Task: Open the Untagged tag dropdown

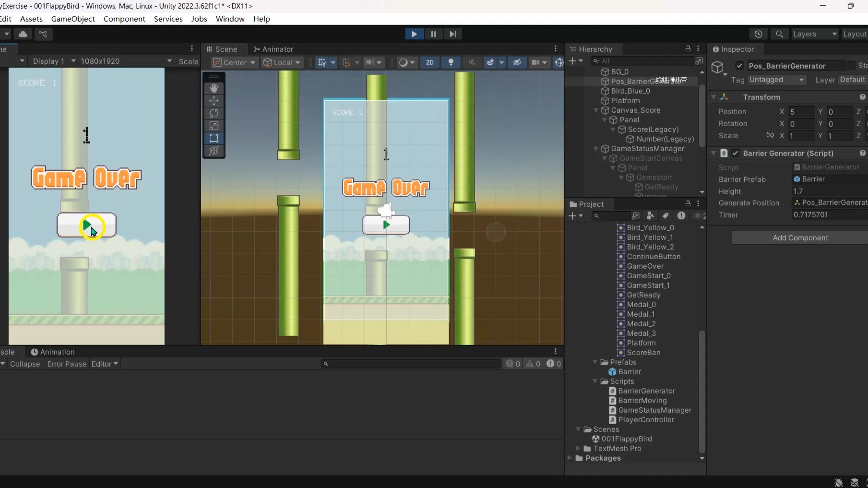Action: click(776, 80)
